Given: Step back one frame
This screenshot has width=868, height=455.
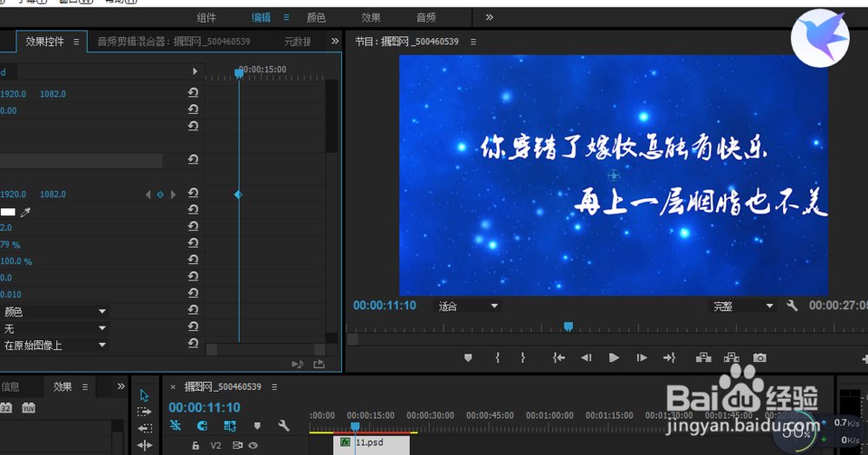Looking at the screenshot, I should pos(586,358).
